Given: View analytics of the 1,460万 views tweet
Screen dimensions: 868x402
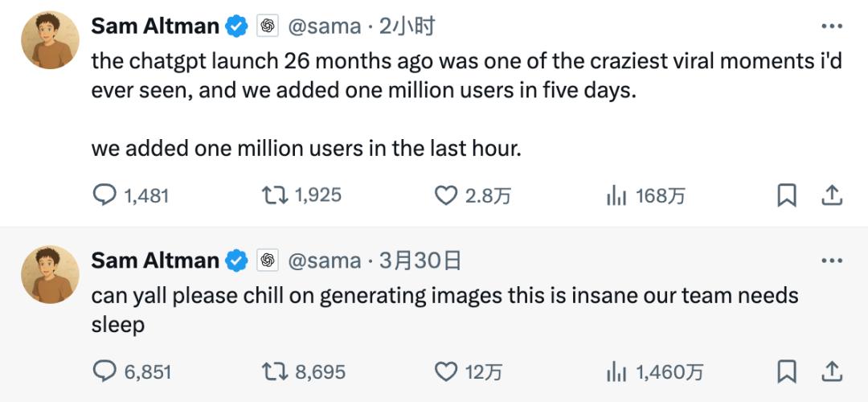Looking at the screenshot, I should tap(616, 371).
